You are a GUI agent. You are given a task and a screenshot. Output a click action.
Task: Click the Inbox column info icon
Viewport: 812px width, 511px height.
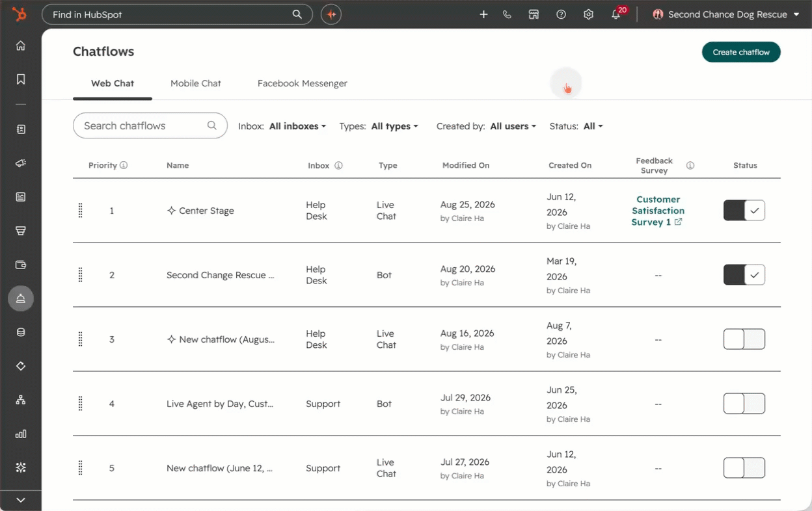coord(338,166)
